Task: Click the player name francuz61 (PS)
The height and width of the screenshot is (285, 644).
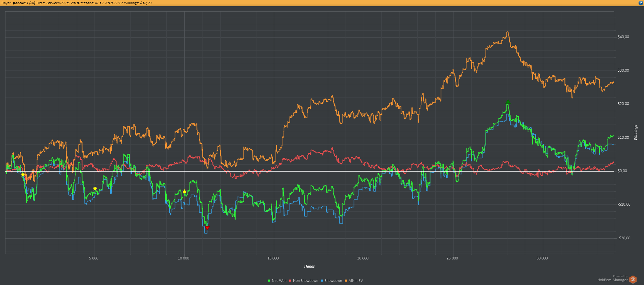Action: [x=24, y=3]
